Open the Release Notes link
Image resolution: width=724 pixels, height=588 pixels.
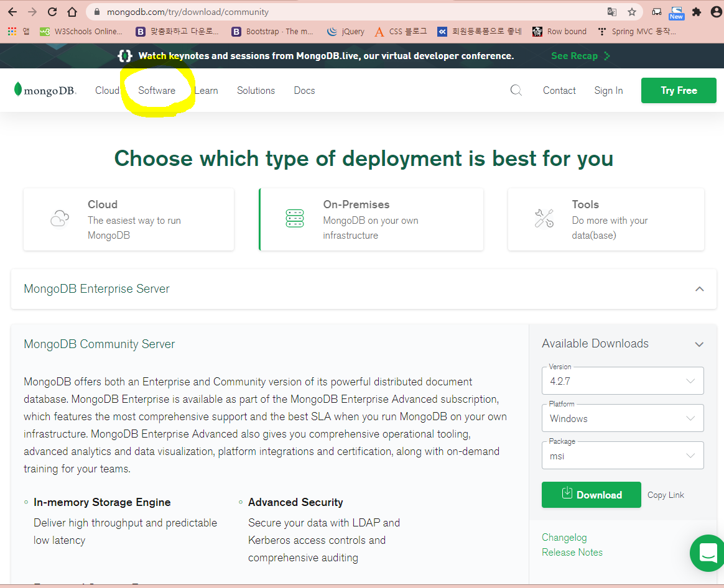click(572, 553)
